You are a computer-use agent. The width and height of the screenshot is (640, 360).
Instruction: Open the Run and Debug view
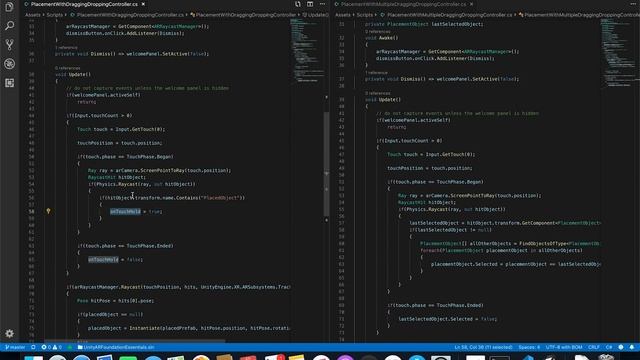(9, 64)
